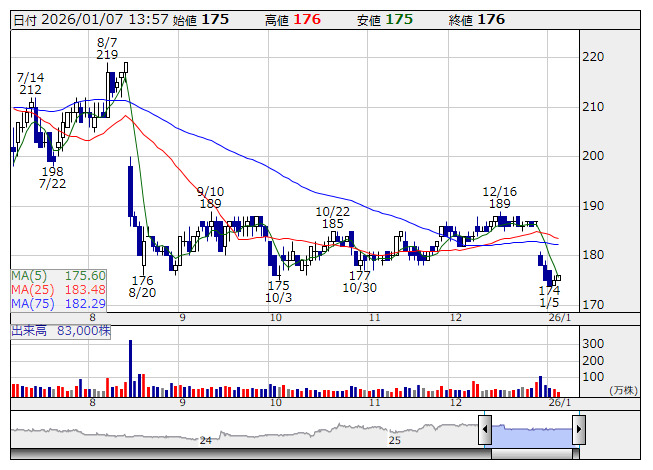Click the MA(5) 175.60 legend entry
This screenshot has width=653, height=470.
point(58,276)
